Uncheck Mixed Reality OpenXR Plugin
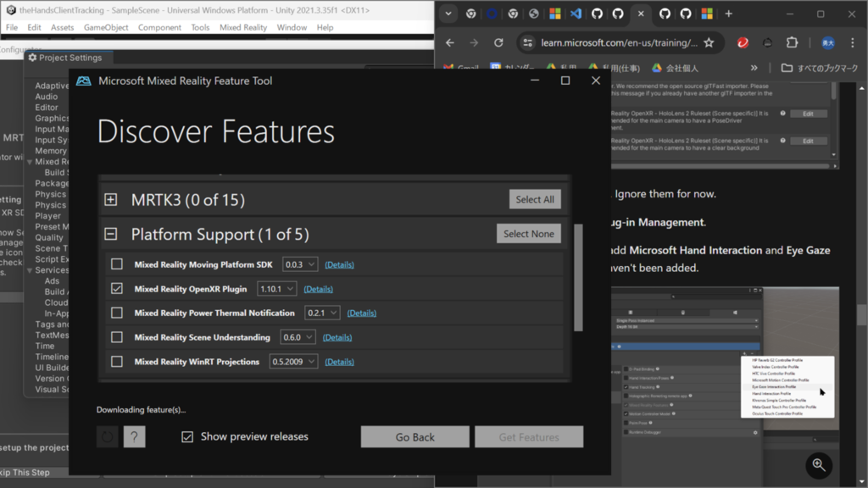868x488 pixels. tap(117, 288)
